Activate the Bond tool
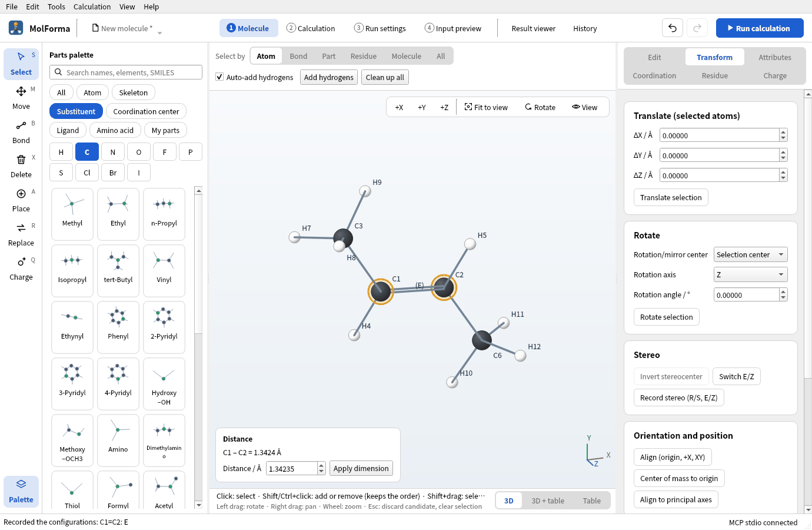The width and height of the screenshot is (812, 530). point(21,132)
